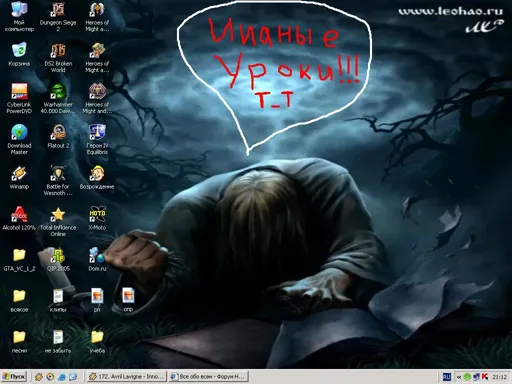Open the клипы text file

point(58,300)
